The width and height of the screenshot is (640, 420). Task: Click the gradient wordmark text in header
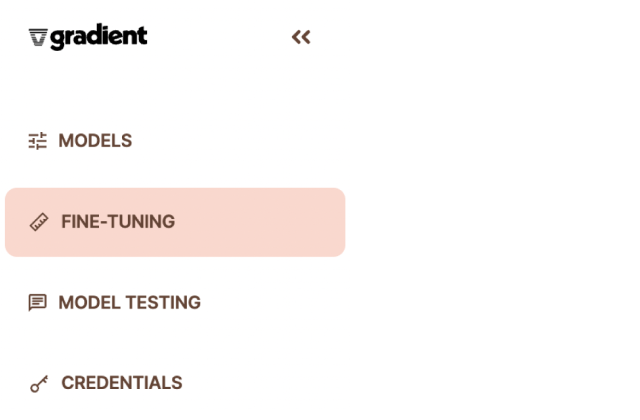tap(99, 37)
